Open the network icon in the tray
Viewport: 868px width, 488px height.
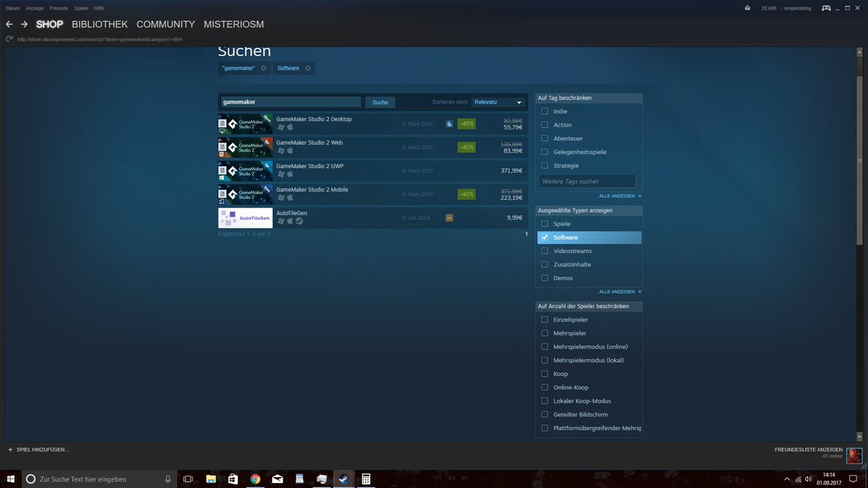[x=798, y=479]
